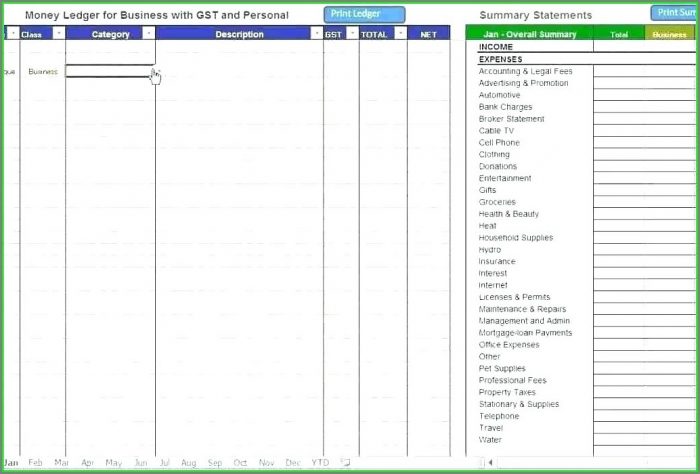
Task: Select the Health & Beauty expense label
Action: tap(508, 214)
